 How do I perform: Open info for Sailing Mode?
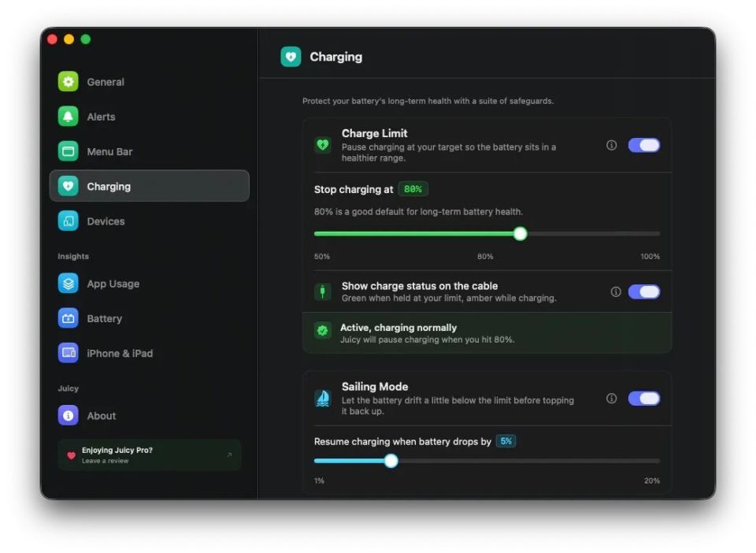click(611, 399)
